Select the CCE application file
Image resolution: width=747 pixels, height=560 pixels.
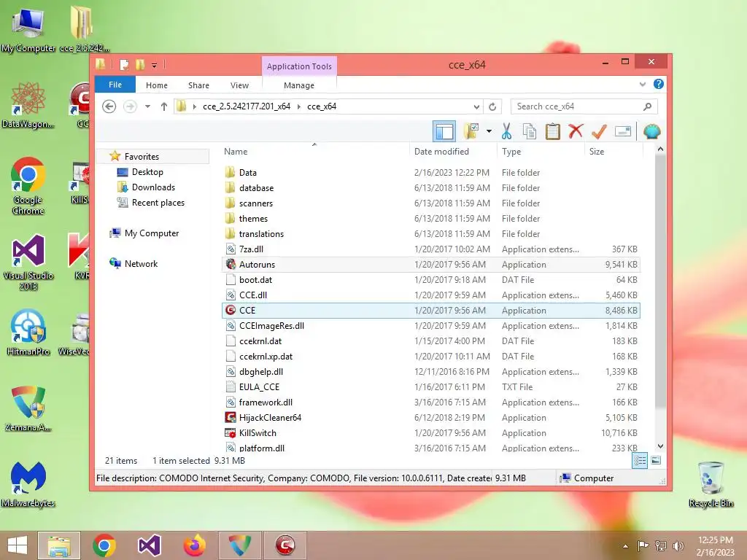430,311
